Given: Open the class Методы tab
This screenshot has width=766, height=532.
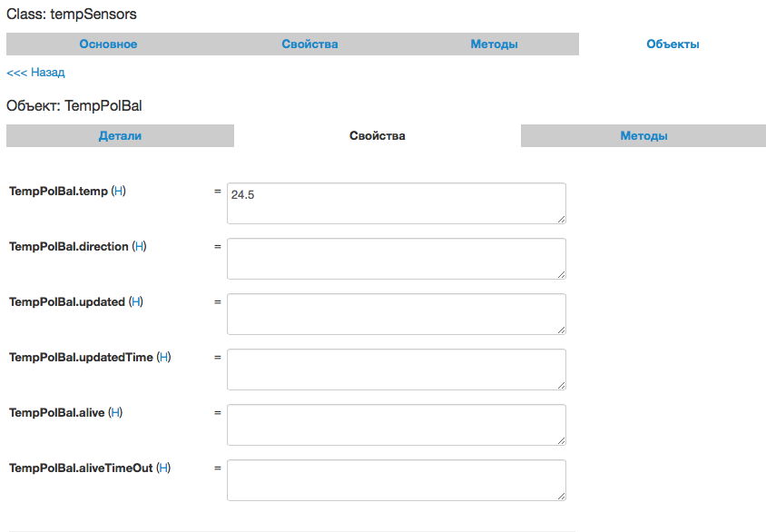Looking at the screenshot, I should 494,44.
